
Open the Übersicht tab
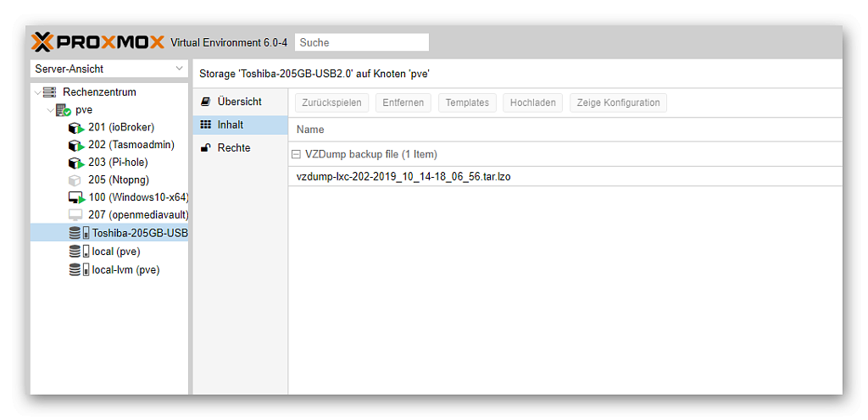pyautogui.click(x=240, y=102)
